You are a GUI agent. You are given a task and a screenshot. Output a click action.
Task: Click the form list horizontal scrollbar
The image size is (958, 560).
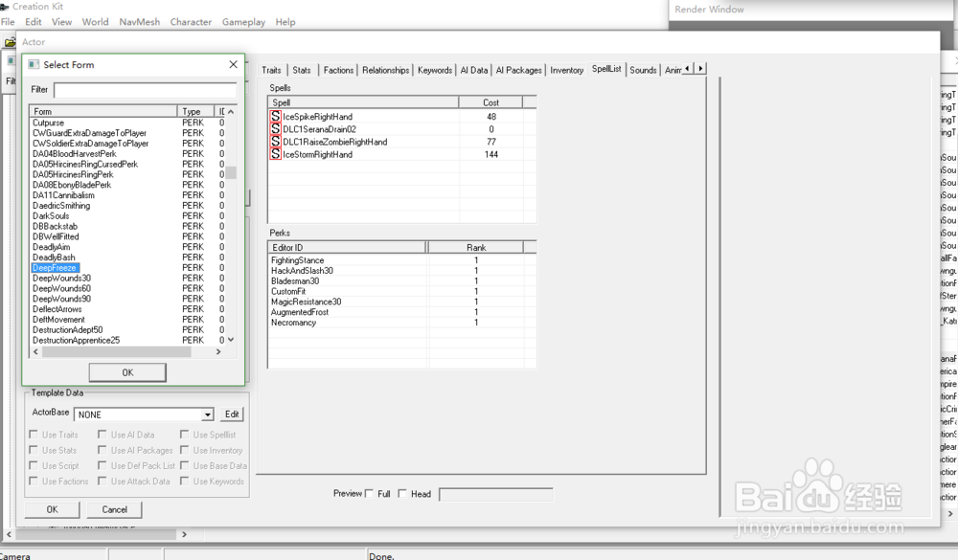pos(116,351)
